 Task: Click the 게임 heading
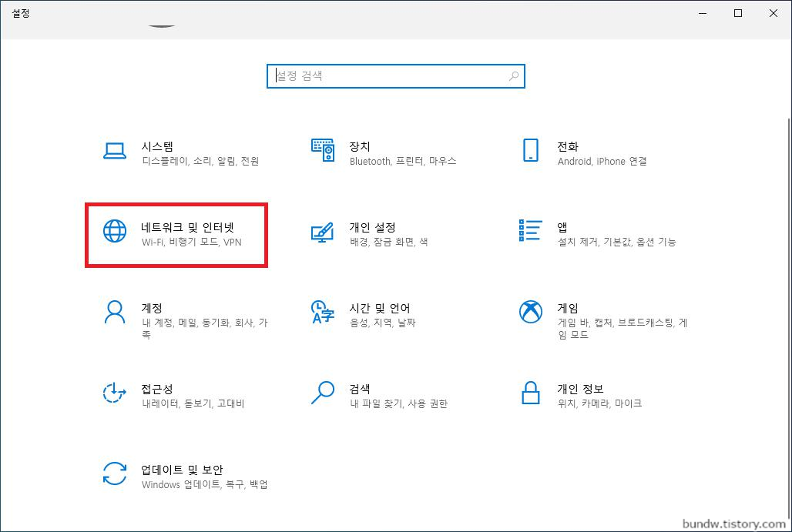coord(568,308)
